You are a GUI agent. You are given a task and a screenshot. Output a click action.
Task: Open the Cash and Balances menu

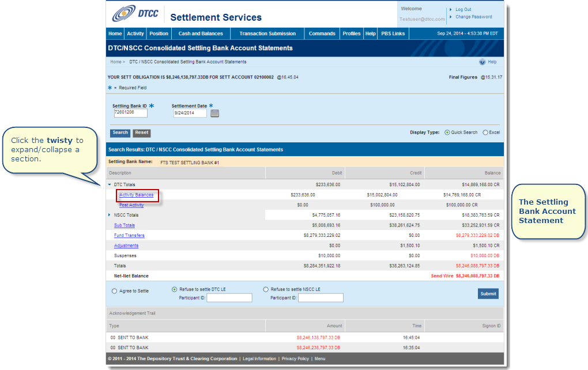coord(200,33)
